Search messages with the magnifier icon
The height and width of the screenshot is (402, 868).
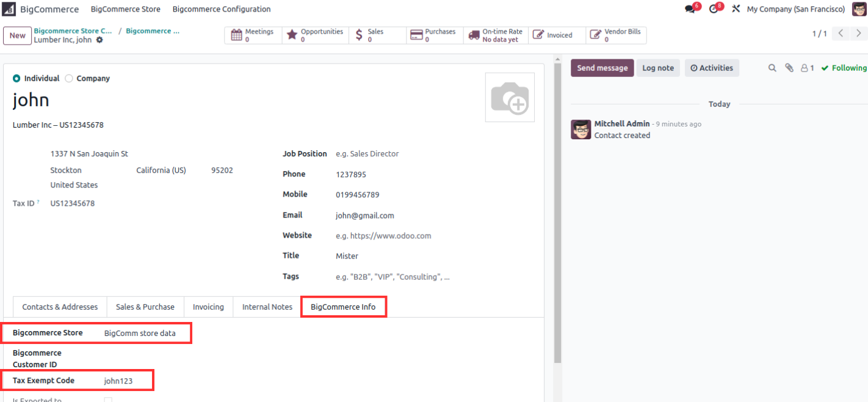772,68
